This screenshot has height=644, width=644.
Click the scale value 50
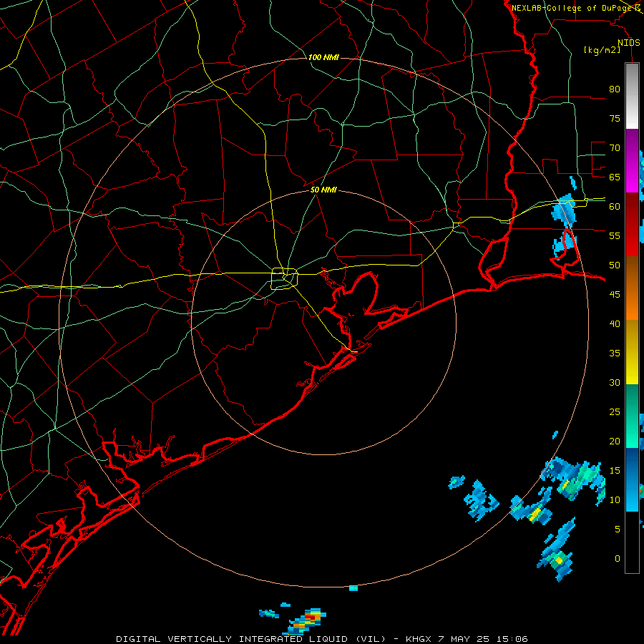[x=615, y=265]
